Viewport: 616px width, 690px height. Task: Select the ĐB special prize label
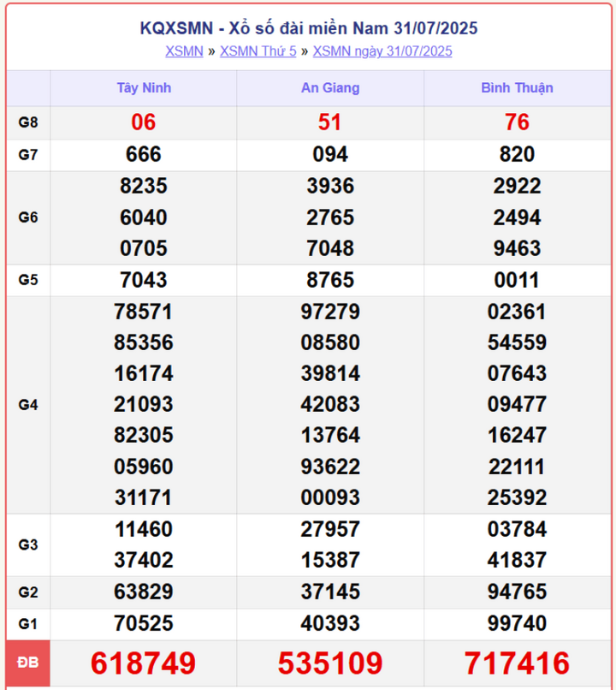click(28, 663)
